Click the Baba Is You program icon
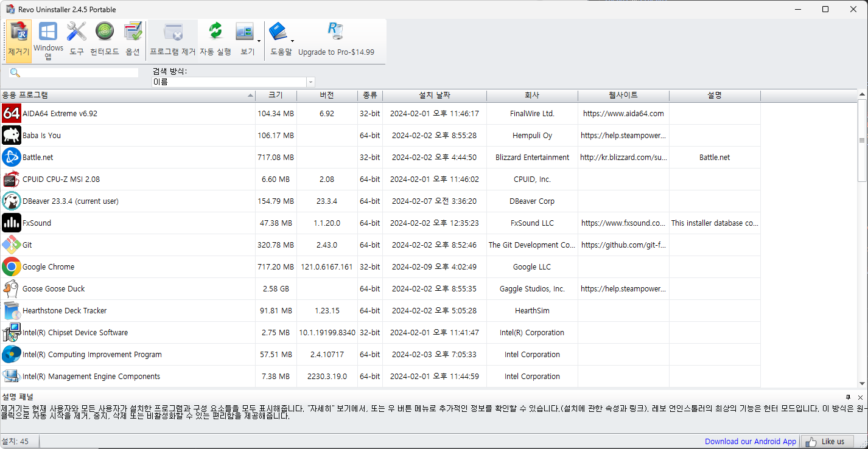Viewport: 868px width, 449px height. click(12, 136)
